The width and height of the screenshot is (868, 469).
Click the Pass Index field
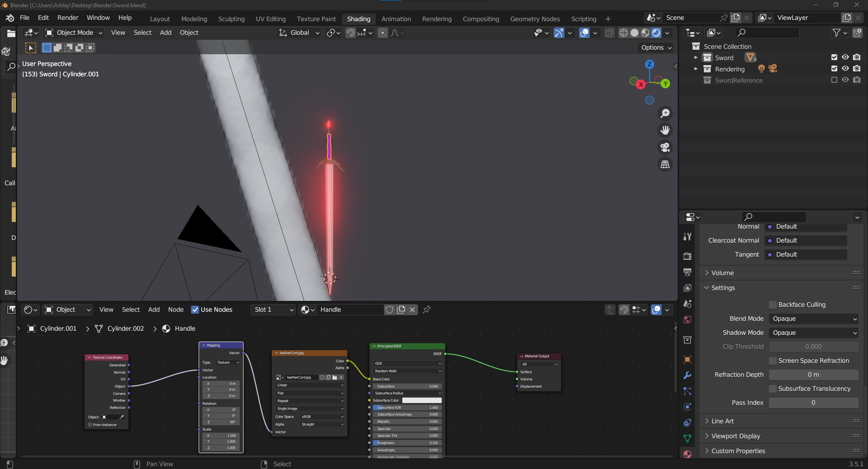[x=814, y=403]
